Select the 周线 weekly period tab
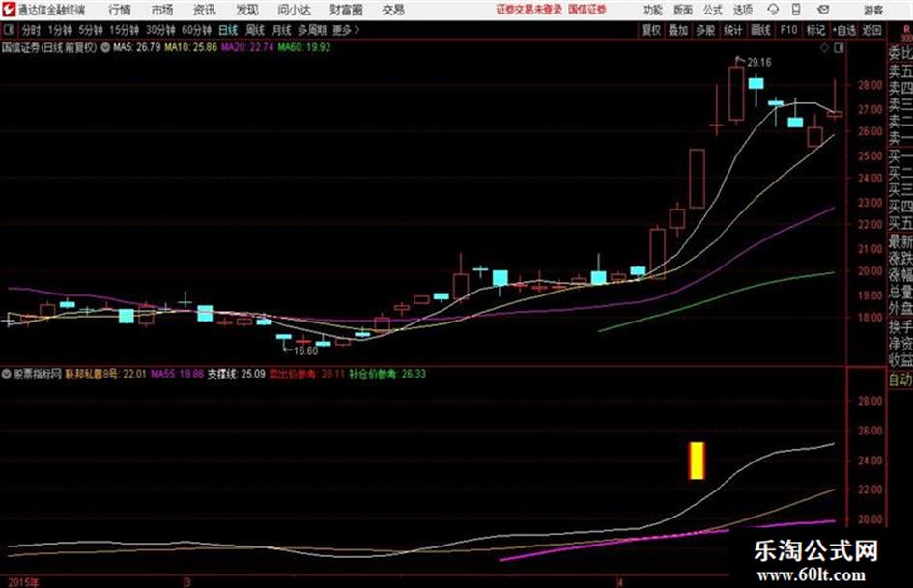This screenshot has width=913, height=588. [255, 30]
